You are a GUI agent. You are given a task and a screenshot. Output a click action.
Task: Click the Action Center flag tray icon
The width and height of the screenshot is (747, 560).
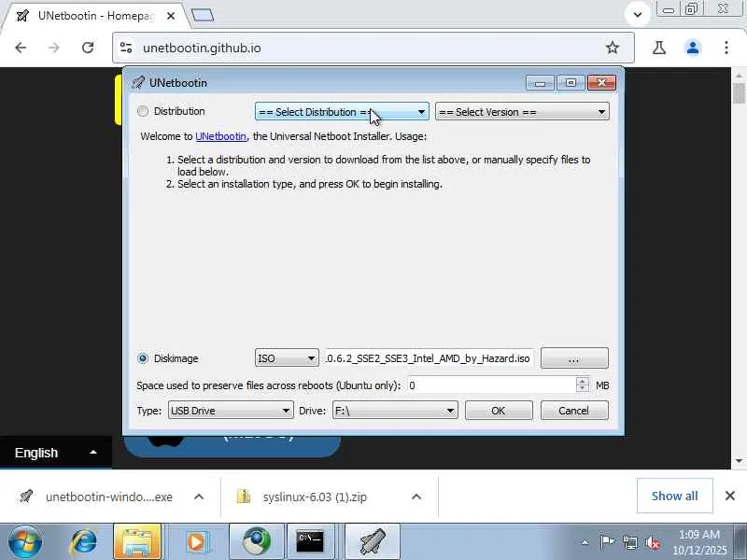[x=606, y=542]
